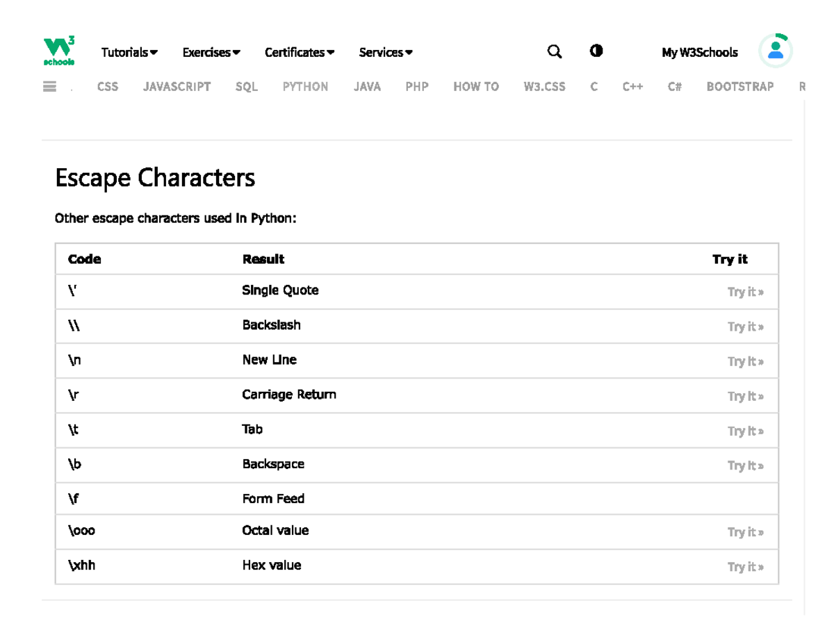Go to My W3Schools

click(699, 52)
